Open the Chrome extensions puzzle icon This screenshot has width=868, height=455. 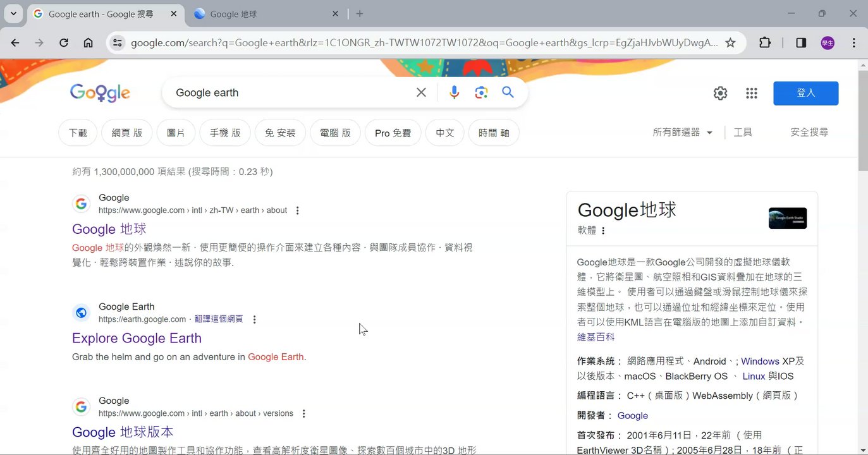point(765,43)
